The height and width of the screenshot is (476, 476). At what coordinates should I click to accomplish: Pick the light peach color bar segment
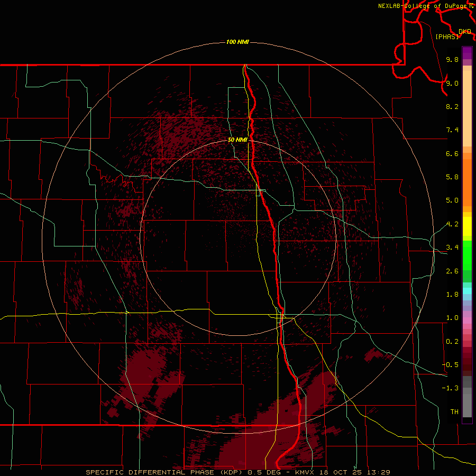pos(467,108)
